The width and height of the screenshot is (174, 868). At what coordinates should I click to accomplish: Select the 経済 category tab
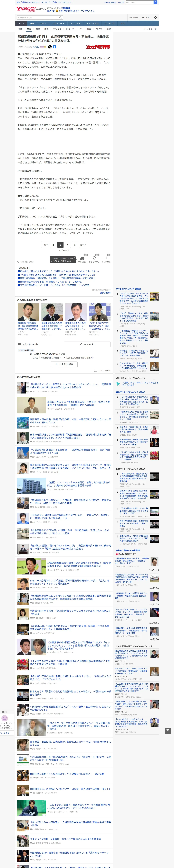(46, 29)
